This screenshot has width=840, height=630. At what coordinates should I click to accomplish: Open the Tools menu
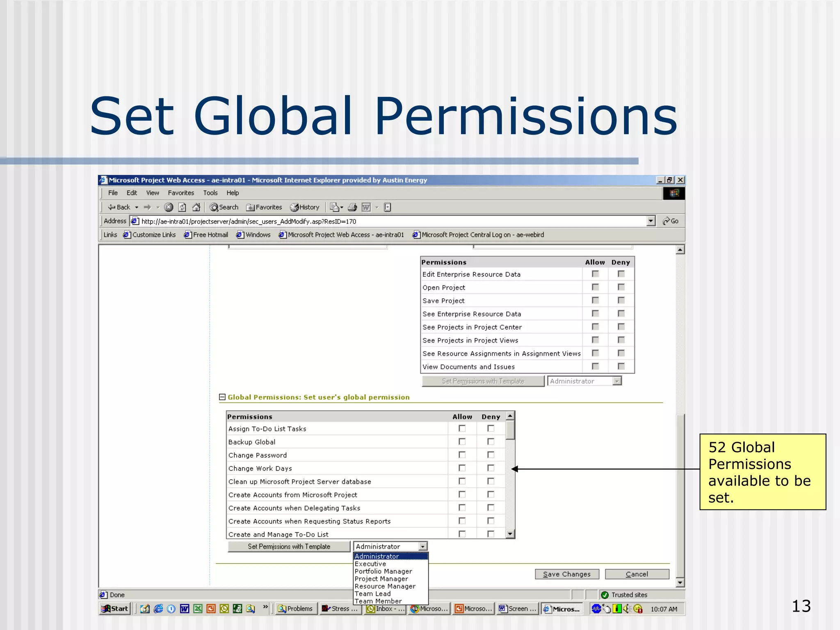pyautogui.click(x=210, y=193)
